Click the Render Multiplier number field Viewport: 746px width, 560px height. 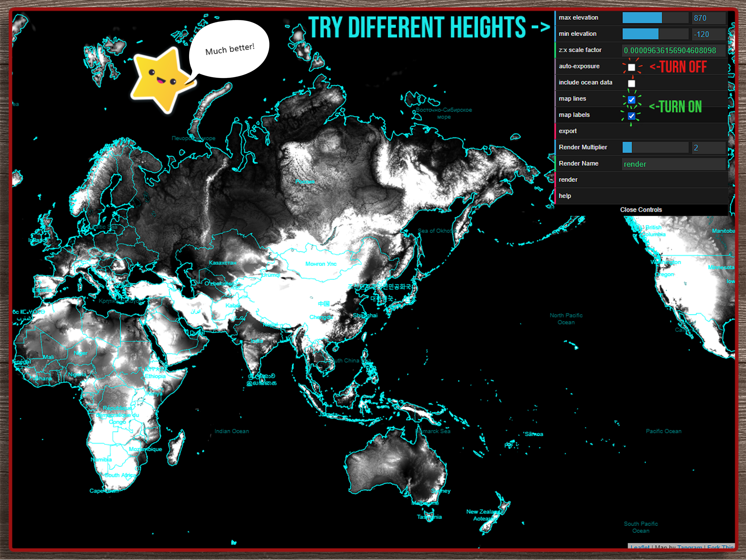(x=708, y=148)
